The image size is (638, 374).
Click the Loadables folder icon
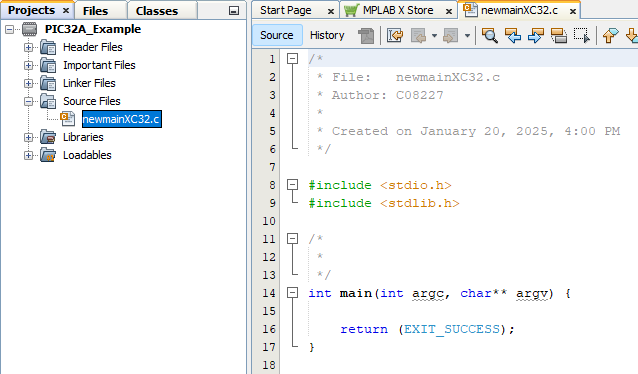click(48, 155)
